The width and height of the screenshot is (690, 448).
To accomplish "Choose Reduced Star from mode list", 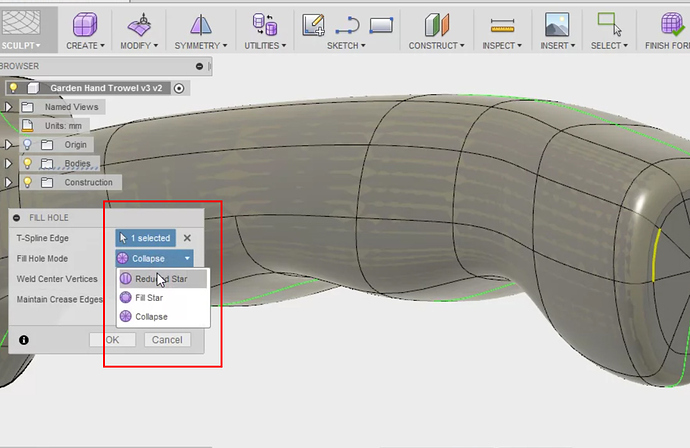I will pos(160,279).
